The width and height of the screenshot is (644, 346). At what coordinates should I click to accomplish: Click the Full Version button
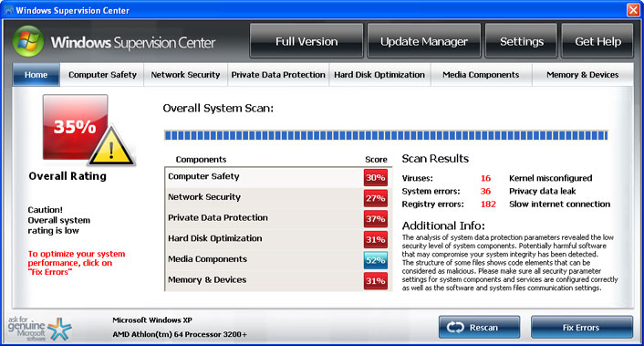306,41
